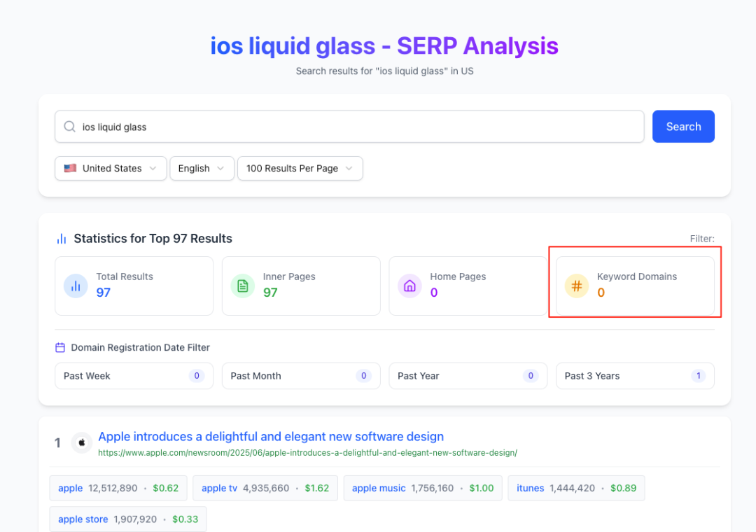Image resolution: width=756 pixels, height=532 pixels.
Task: Click the Statistics for Top 97 Results heading
Action: (153, 239)
